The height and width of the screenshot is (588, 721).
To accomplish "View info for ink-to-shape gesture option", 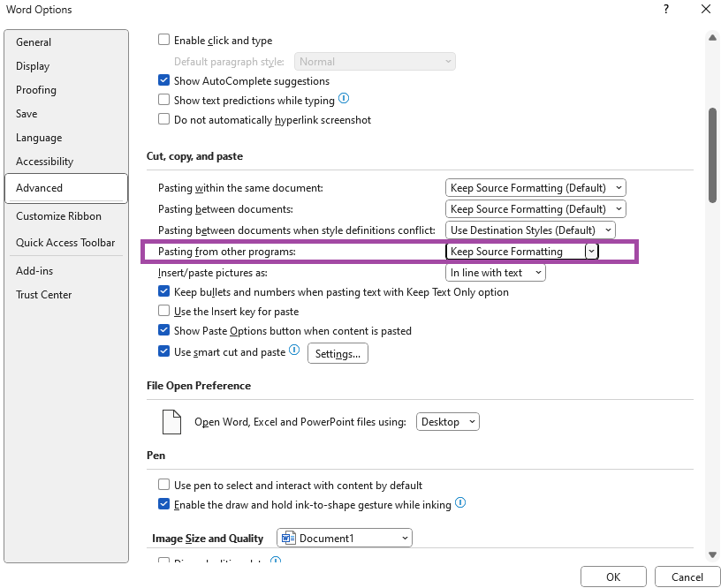I will [x=460, y=503].
